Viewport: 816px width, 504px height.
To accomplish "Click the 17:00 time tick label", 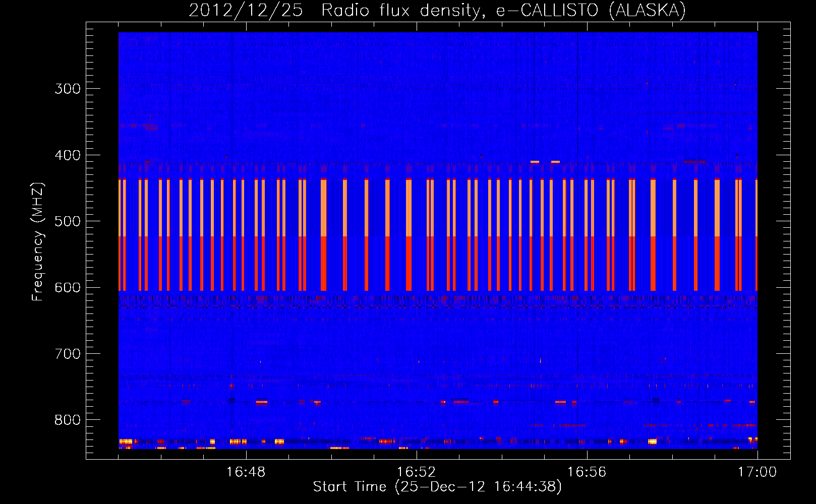I will (757, 472).
